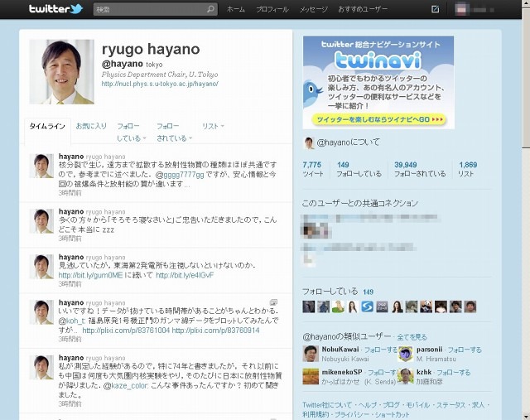Click the page's vertical scrollbar thumb
The height and width of the screenshot is (420, 530).
(x=526, y=77)
